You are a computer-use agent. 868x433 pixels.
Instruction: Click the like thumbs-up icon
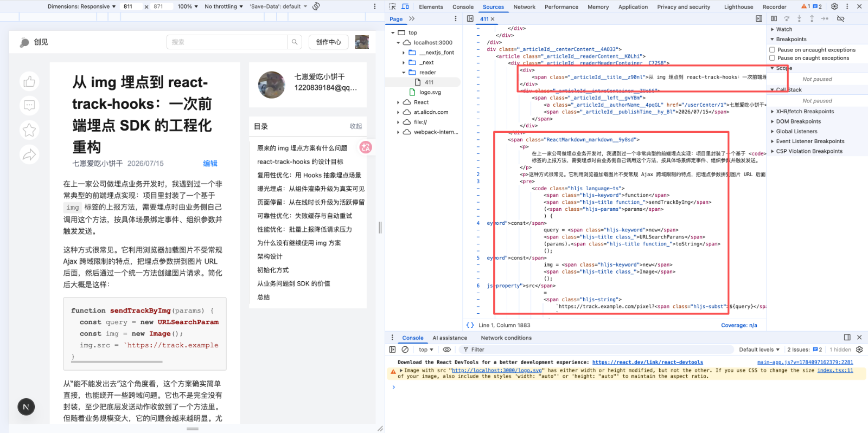29,81
